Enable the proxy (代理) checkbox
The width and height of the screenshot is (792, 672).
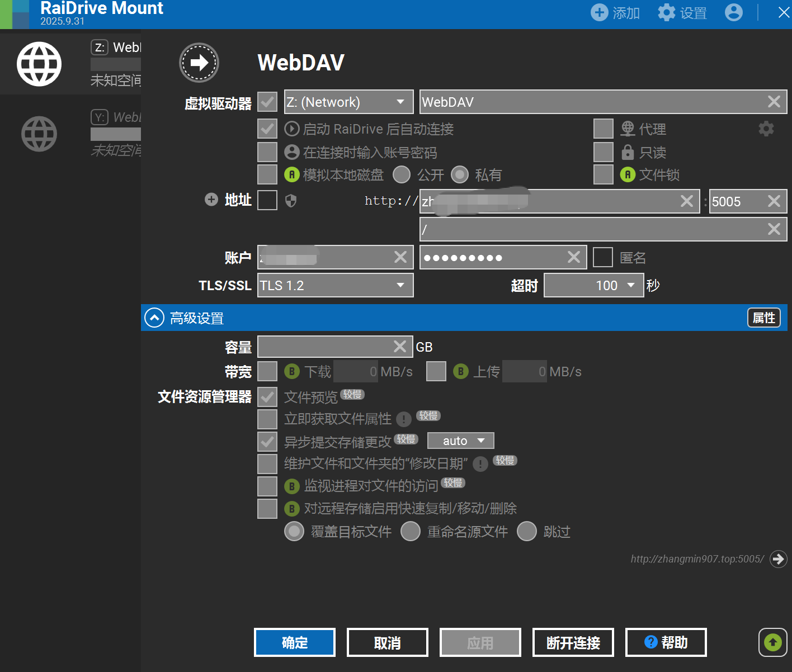coord(604,129)
